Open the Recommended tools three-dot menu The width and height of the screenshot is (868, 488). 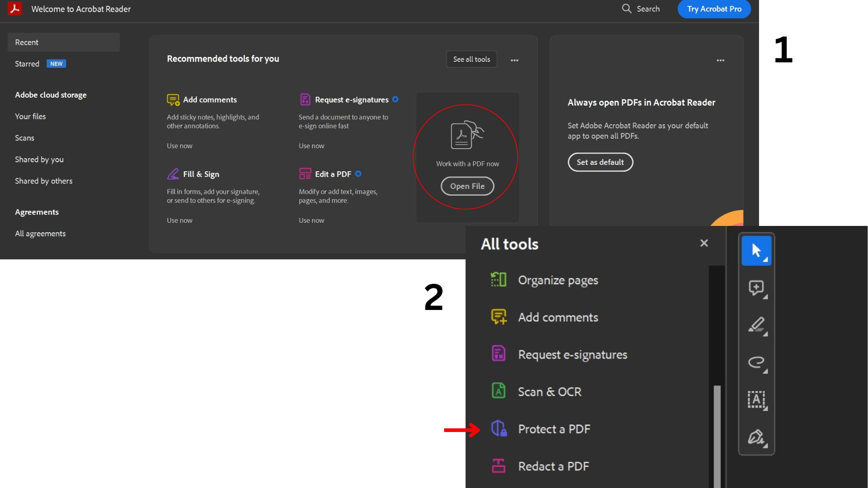[514, 60]
